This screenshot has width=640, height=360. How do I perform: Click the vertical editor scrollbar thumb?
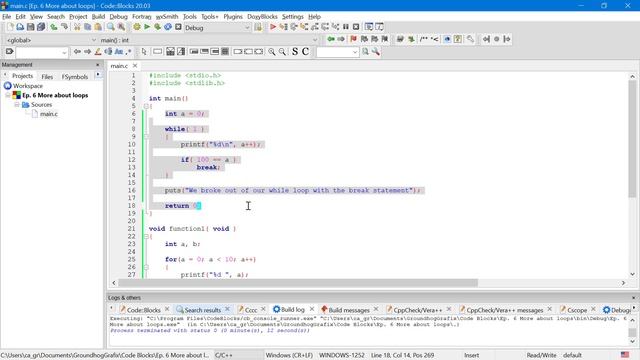[x=632, y=140]
